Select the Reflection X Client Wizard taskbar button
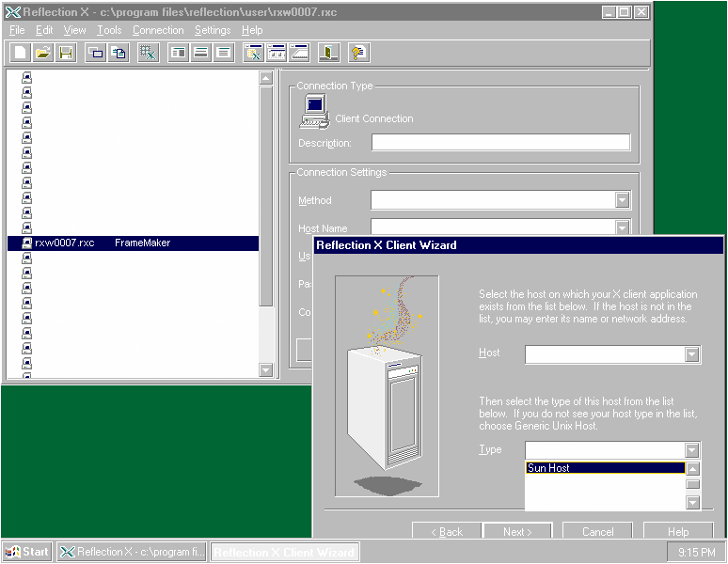The height and width of the screenshot is (564, 728). coord(285,552)
